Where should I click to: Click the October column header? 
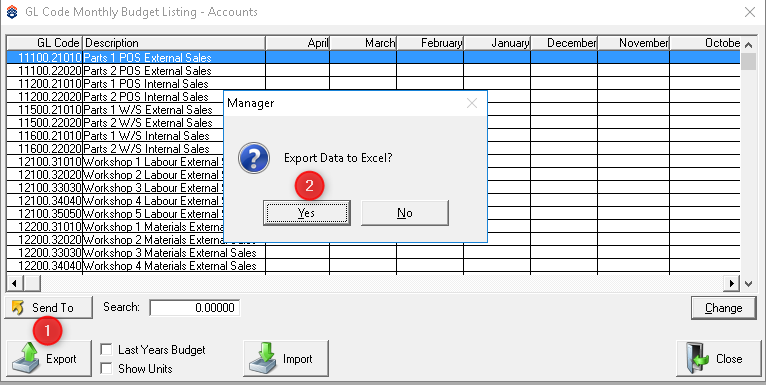tap(705, 43)
